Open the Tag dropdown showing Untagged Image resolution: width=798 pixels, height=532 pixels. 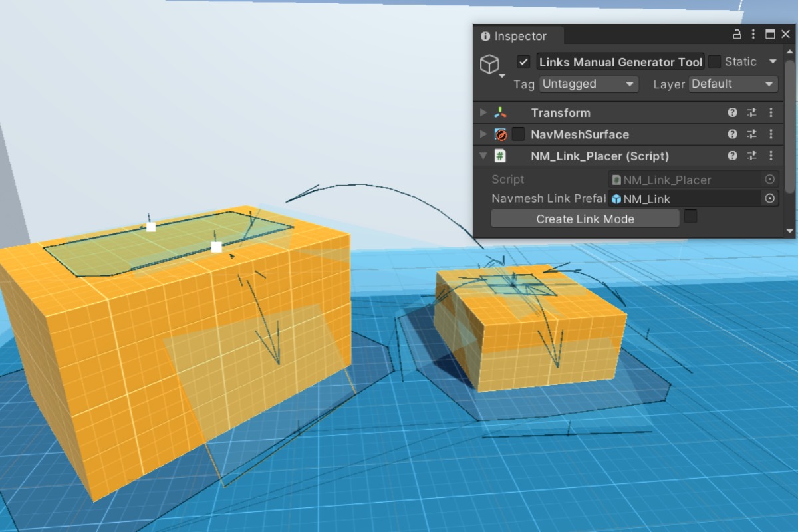tap(588, 84)
